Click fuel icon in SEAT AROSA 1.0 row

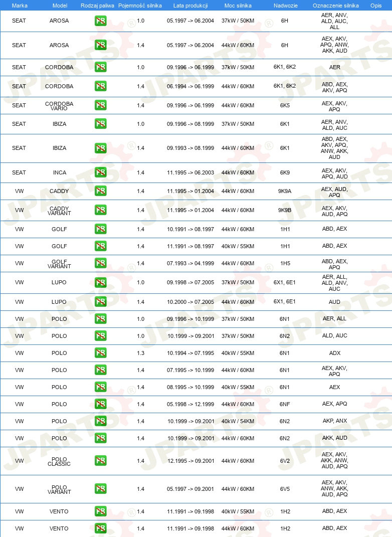101,21
